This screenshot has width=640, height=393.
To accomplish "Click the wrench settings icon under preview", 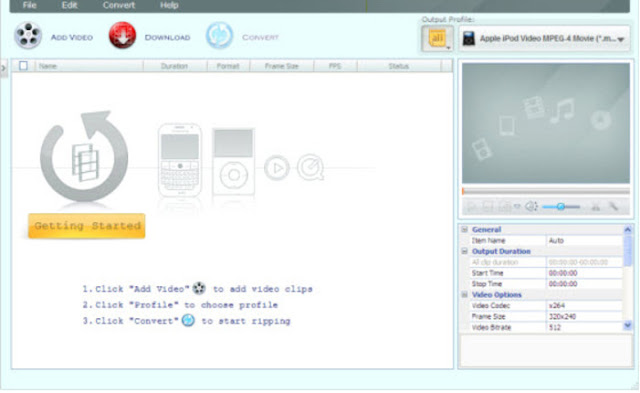I will pos(613,207).
